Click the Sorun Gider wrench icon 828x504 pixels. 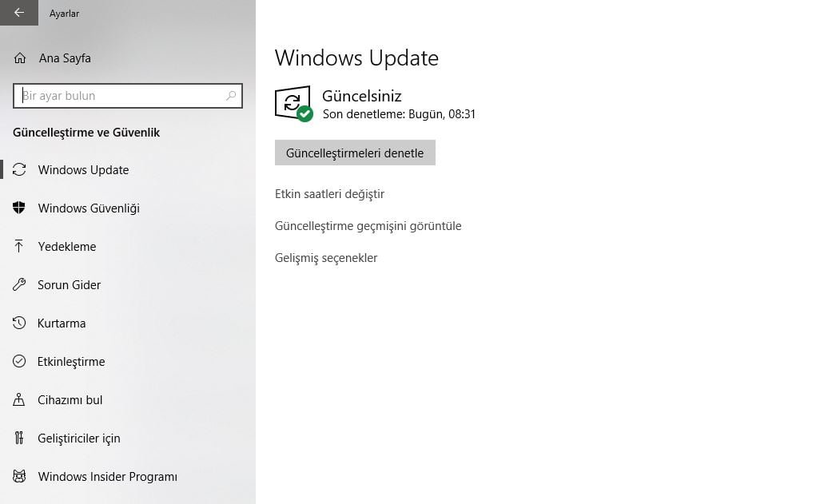tap(19, 284)
